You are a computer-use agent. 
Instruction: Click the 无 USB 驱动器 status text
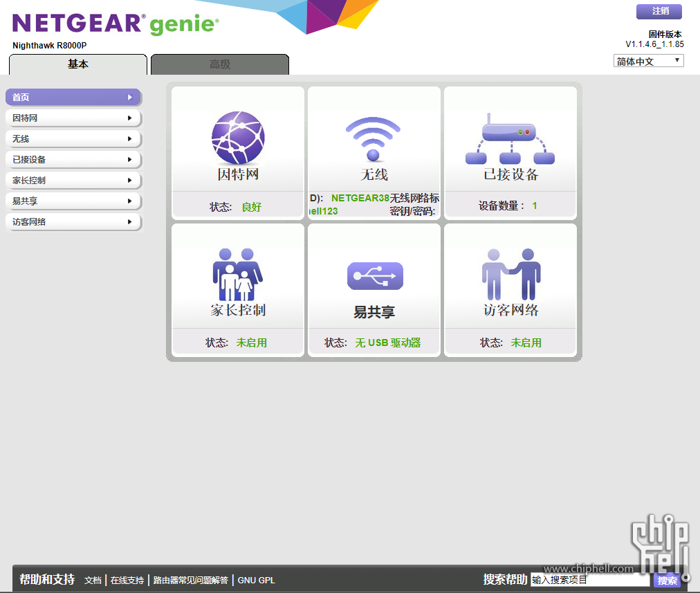coord(388,343)
